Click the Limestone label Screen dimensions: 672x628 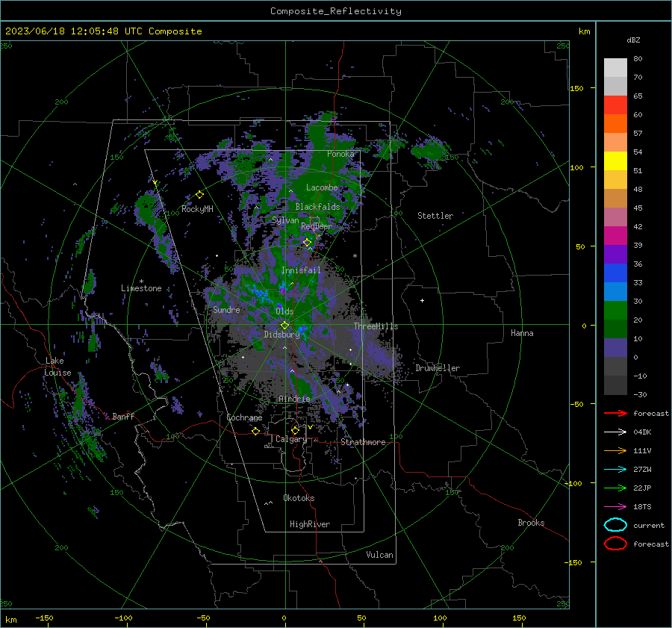click(141, 288)
